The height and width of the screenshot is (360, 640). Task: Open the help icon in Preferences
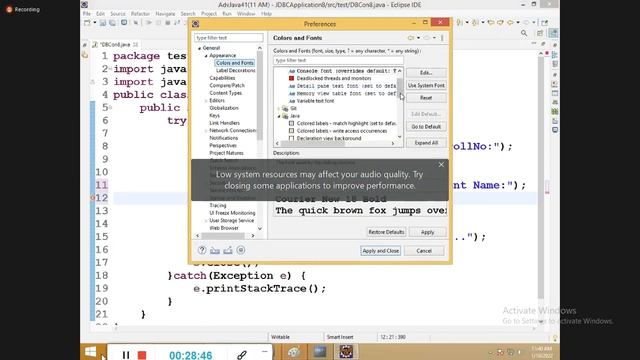[x=202, y=250]
